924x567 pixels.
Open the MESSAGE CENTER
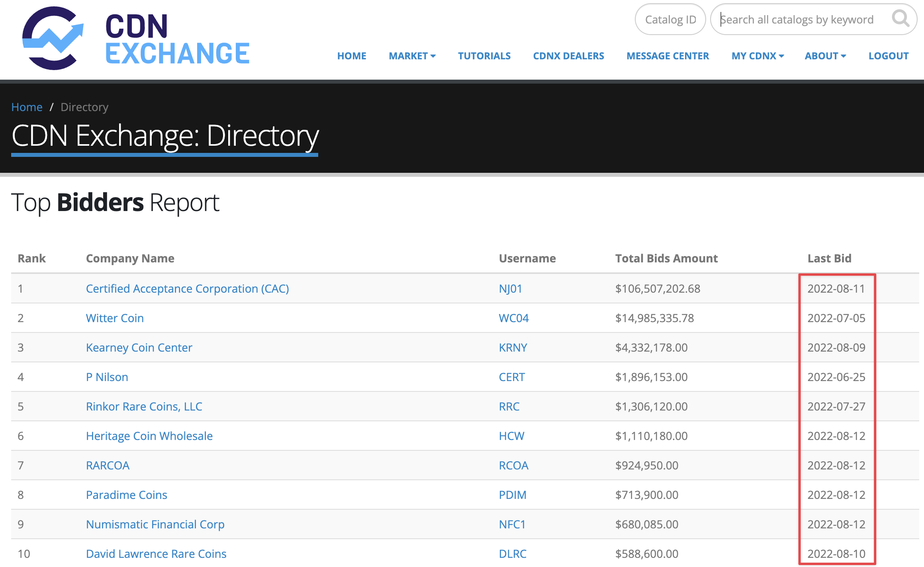[x=668, y=56]
